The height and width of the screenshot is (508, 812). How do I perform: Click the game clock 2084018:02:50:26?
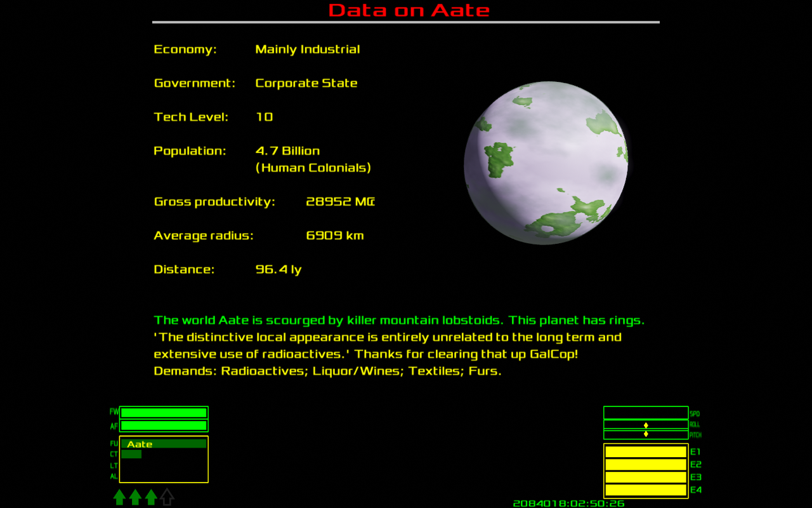568,504
